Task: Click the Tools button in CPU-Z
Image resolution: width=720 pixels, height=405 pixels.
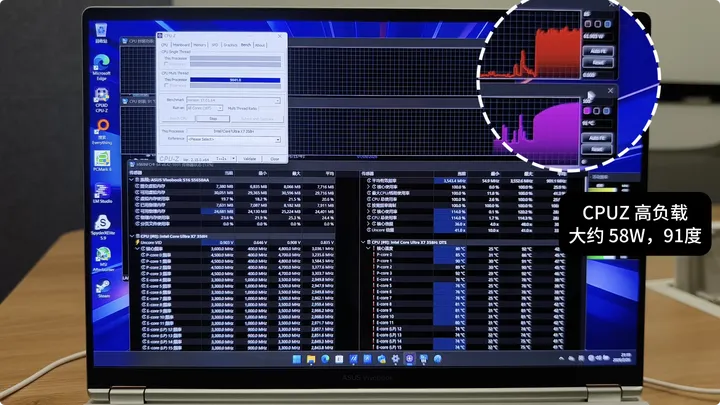Action: pos(221,158)
